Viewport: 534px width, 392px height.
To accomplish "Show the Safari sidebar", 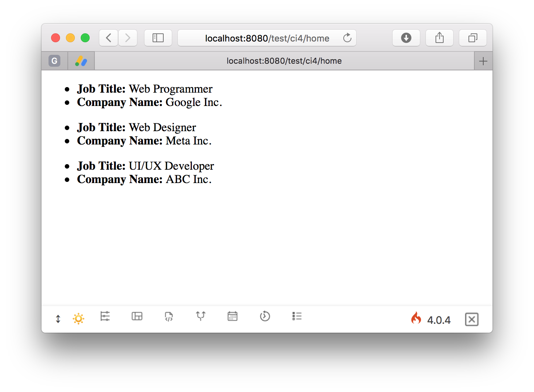I will point(158,38).
